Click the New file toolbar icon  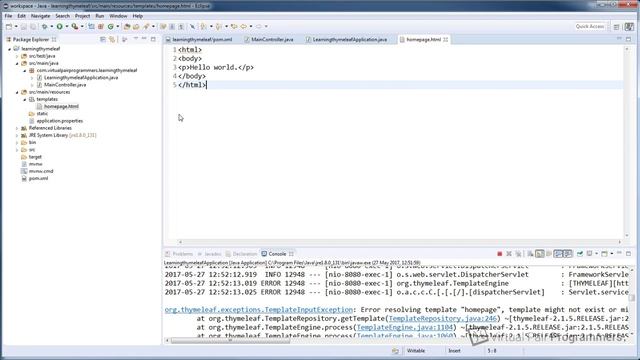click(x=9, y=27)
